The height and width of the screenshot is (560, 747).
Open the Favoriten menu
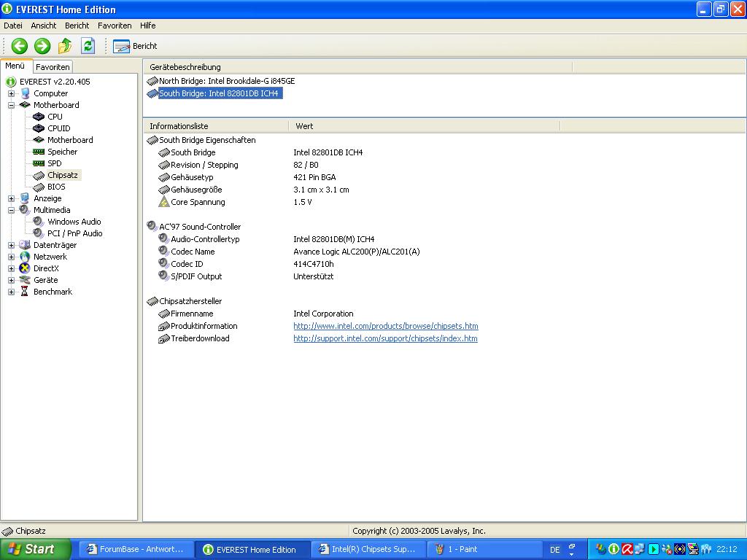click(x=115, y=26)
